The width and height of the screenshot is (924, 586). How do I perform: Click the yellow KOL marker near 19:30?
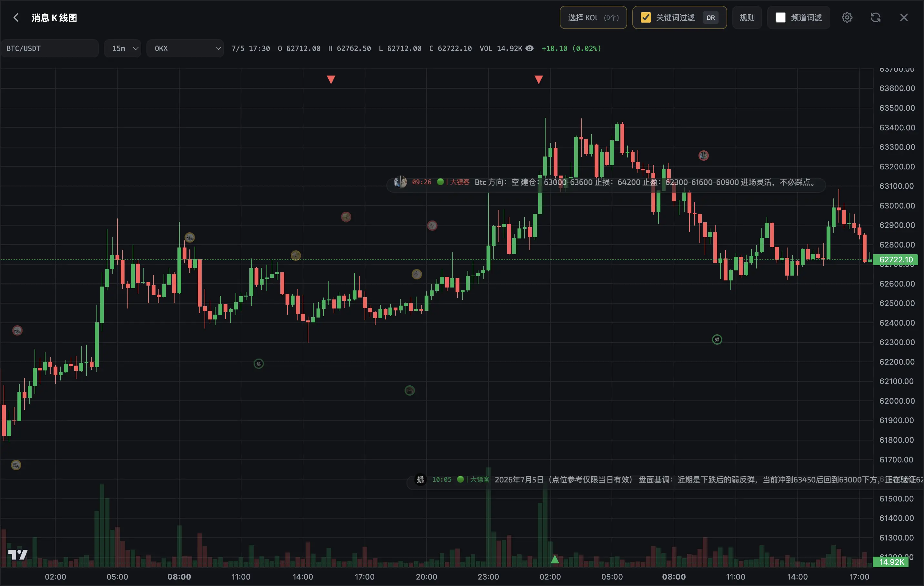pos(417,274)
